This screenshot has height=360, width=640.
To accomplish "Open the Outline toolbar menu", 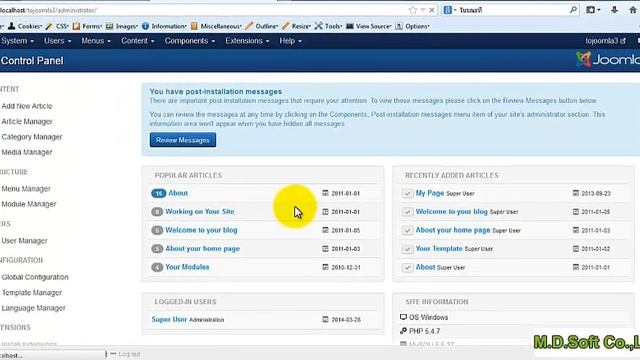I will pos(262,26).
